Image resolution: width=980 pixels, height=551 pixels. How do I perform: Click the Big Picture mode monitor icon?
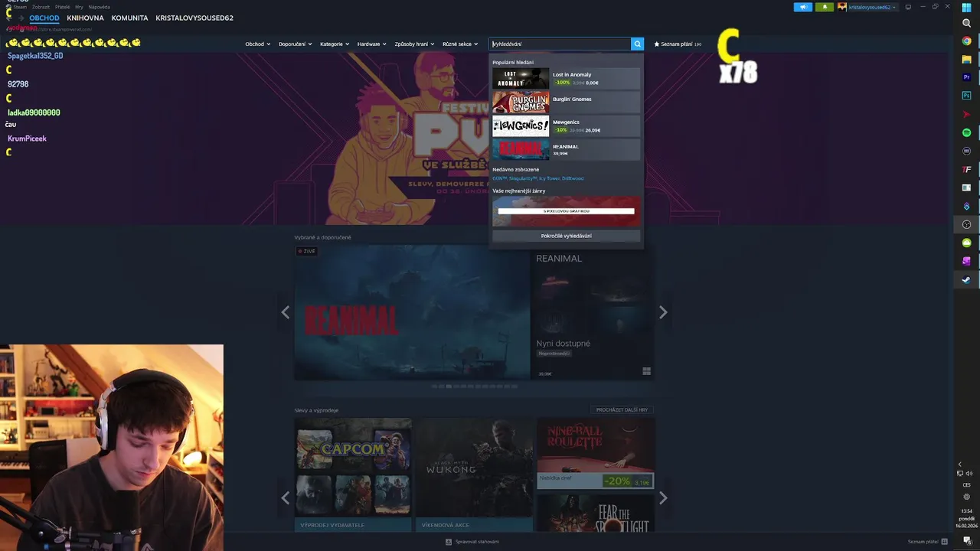[x=908, y=7]
